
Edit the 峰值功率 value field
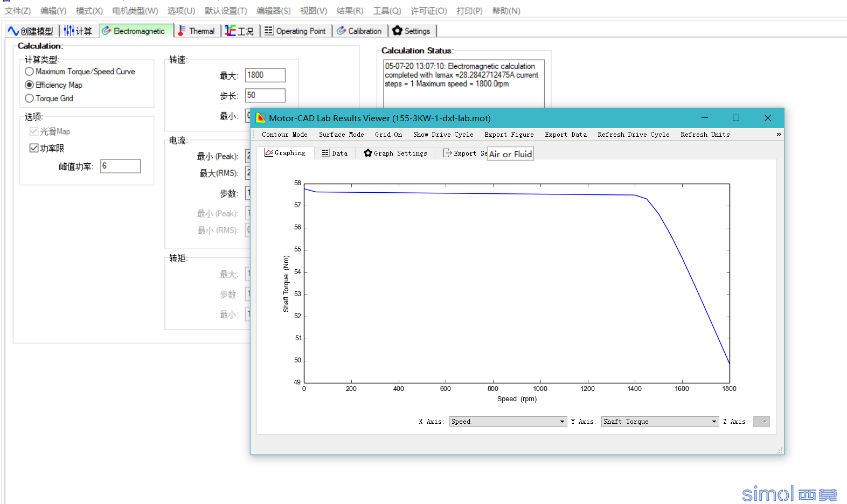click(120, 166)
